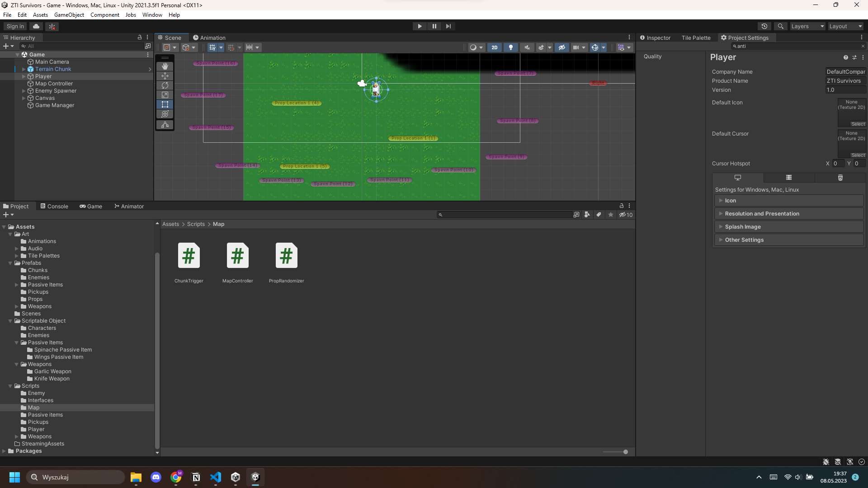Select the Scale tool
This screenshot has height=488, width=868.
165,95
